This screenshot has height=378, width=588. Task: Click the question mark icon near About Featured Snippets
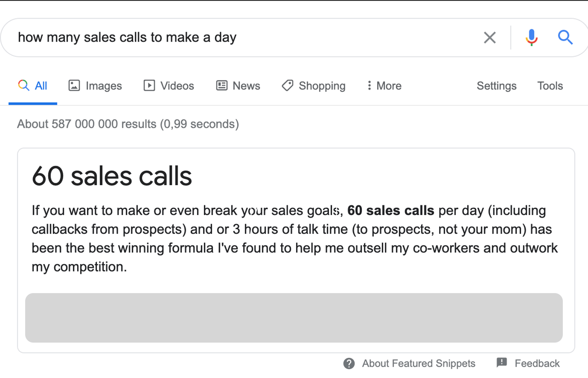click(x=349, y=363)
